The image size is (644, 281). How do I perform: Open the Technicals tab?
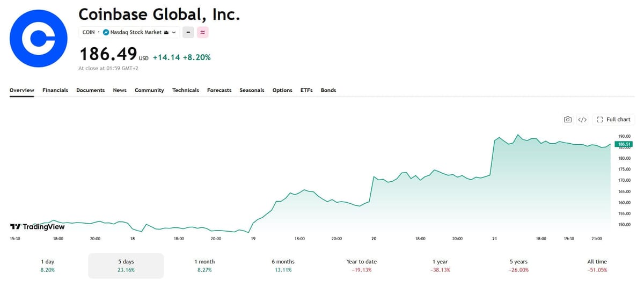point(186,90)
